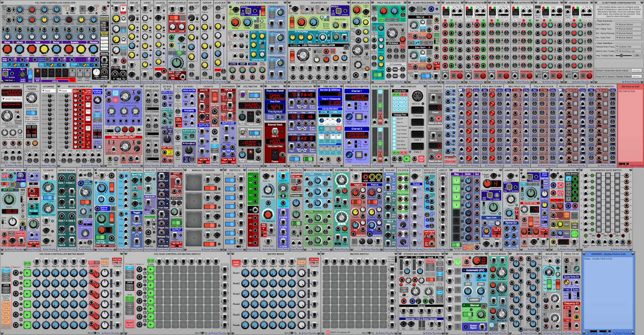Click the Help Tooltips Delay slider handle
The height and width of the screenshot is (335, 644).
(x=621, y=55)
